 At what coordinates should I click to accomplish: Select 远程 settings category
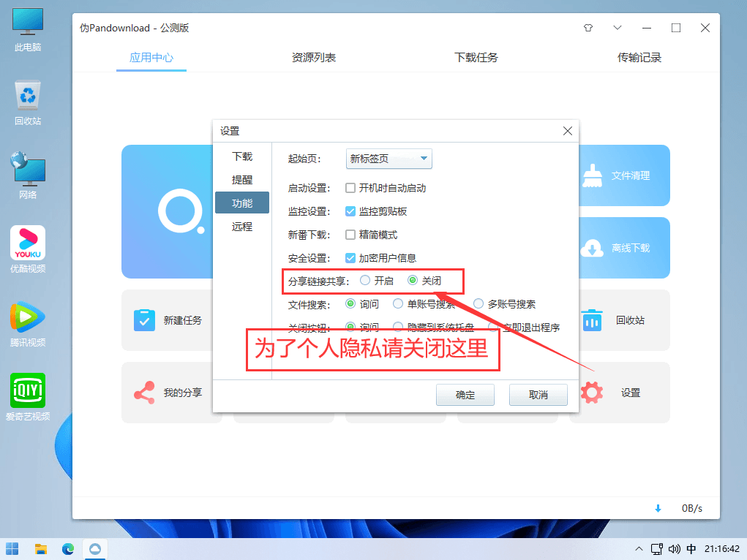click(242, 227)
